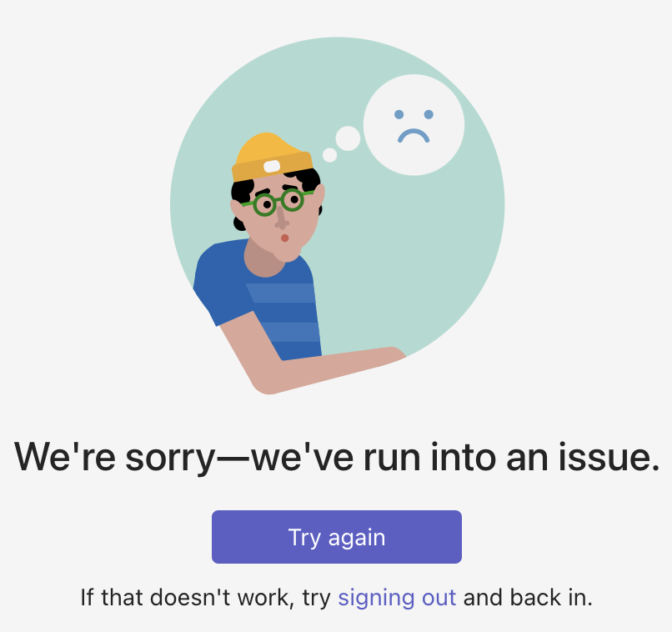Click the white label on the beanie

(272, 166)
